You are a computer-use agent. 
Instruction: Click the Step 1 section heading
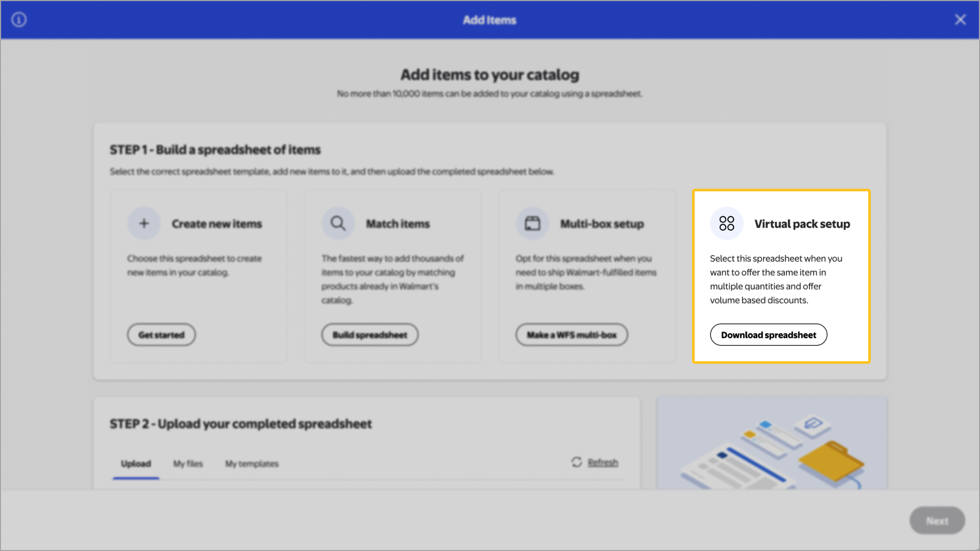tap(215, 149)
